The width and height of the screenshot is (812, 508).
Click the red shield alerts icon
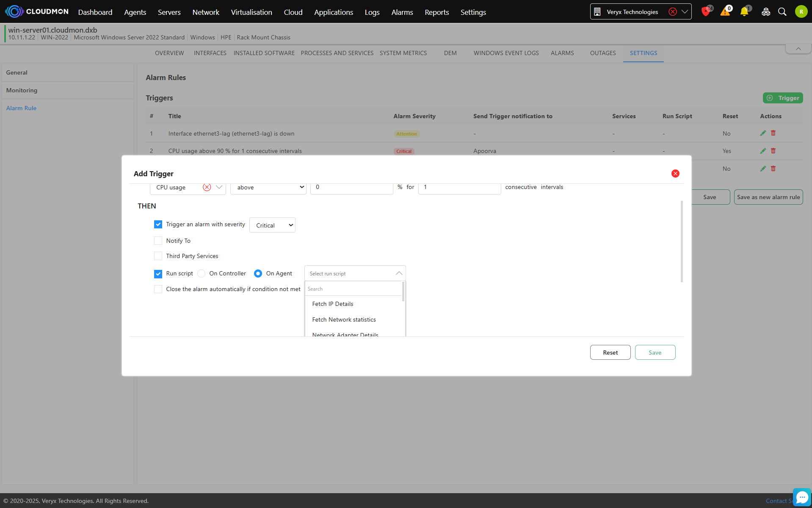coord(705,12)
